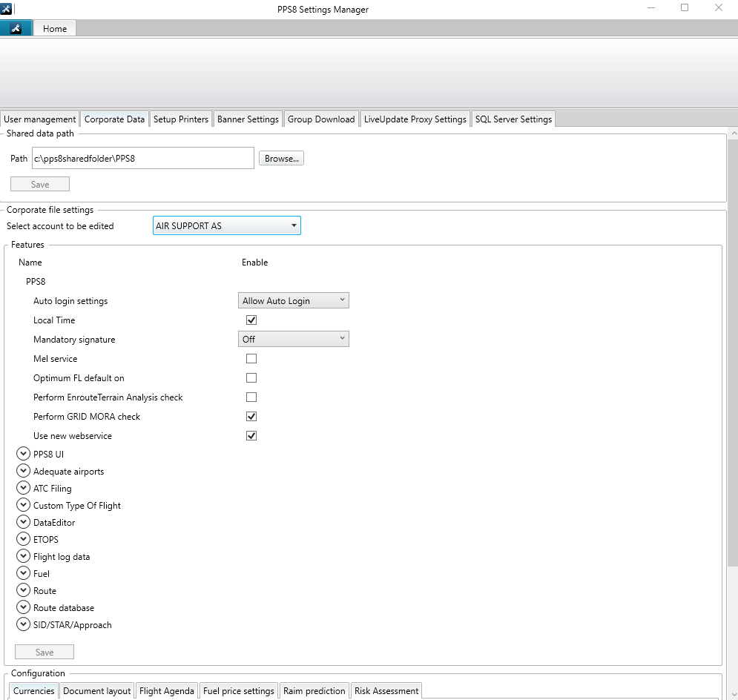Open the Banner Settings tab
Image resolution: width=738 pixels, height=700 pixels.
point(248,119)
